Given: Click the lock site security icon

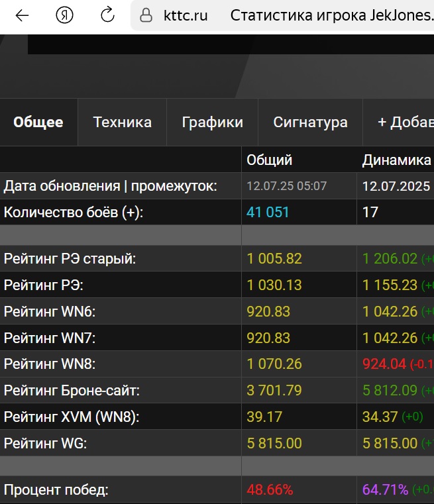Looking at the screenshot, I should click(x=146, y=16).
